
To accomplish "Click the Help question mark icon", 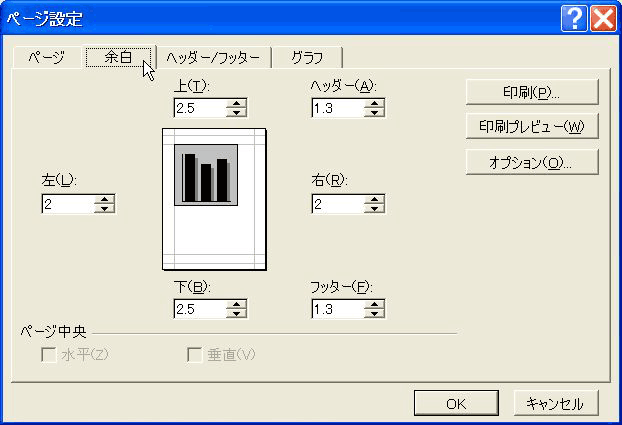I will (574, 18).
